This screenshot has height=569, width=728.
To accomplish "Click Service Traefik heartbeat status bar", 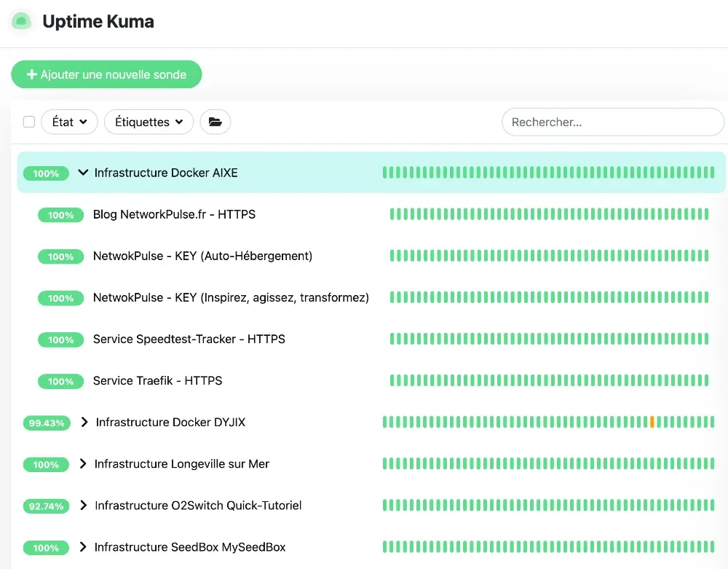I will [549, 380].
